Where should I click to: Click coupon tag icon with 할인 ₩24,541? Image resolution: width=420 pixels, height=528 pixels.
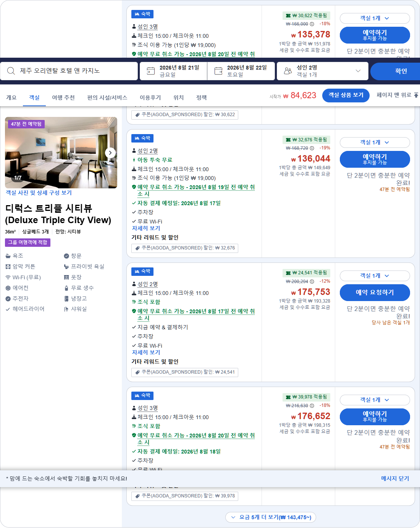coord(137,373)
